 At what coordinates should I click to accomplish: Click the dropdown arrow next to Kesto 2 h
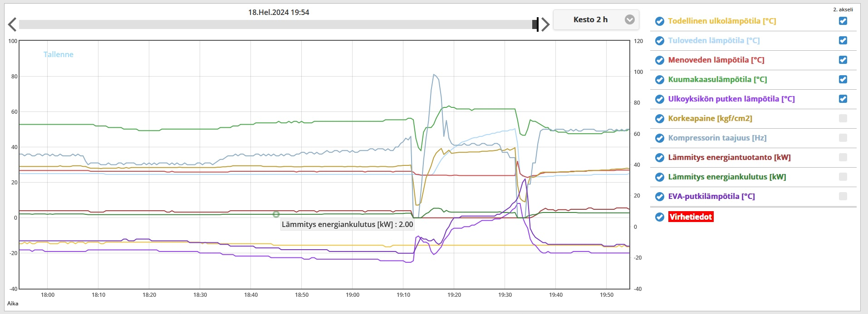pos(629,20)
